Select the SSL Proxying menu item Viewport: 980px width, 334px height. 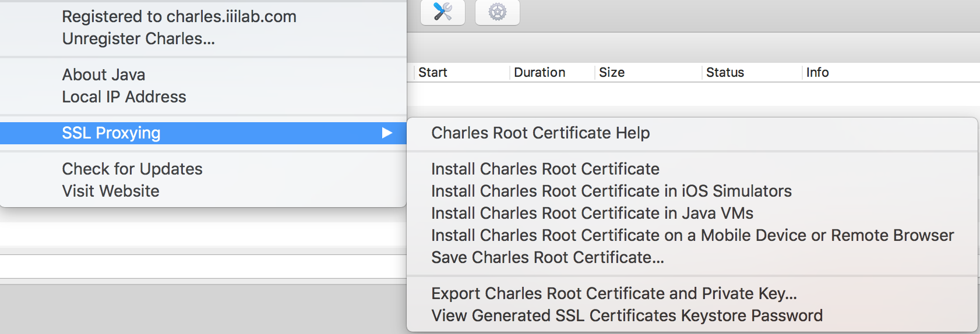click(203, 133)
